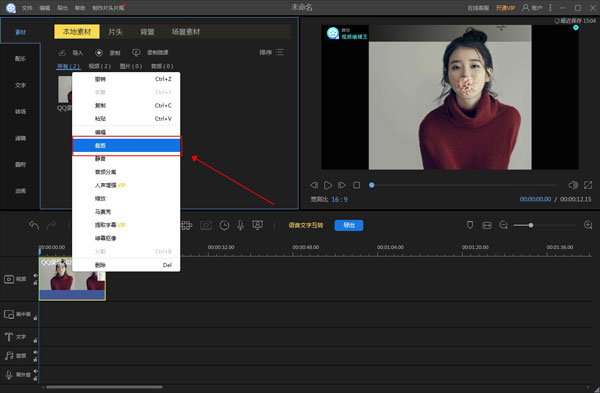The image size is (600, 393).
Task: Filter media by 图片(0) images
Action: pos(131,66)
